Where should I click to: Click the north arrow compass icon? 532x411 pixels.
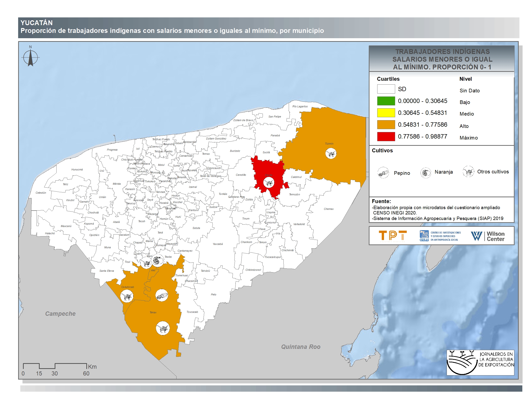[x=30, y=58]
